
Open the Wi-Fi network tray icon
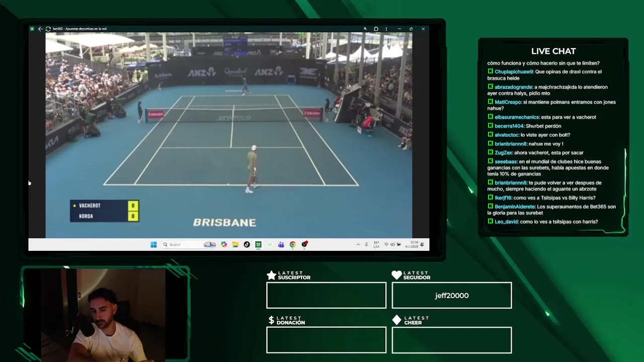386,244
